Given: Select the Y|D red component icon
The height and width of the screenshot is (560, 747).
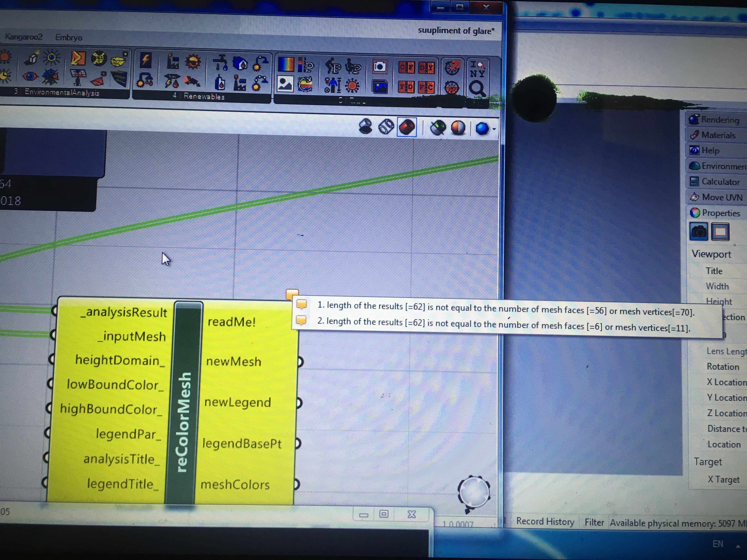Looking at the screenshot, I should click(x=406, y=87).
